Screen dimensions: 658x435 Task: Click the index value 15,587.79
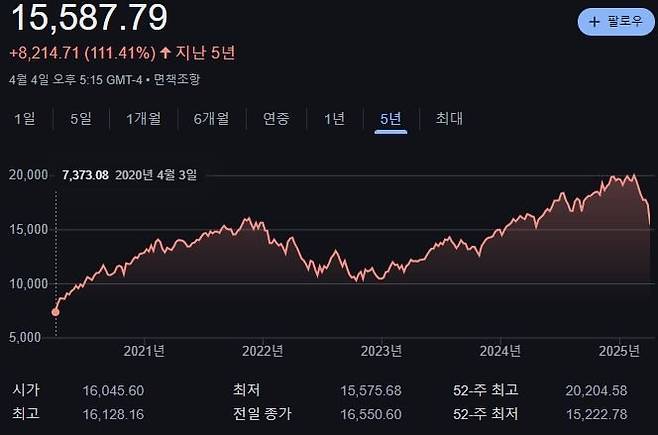(89, 17)
